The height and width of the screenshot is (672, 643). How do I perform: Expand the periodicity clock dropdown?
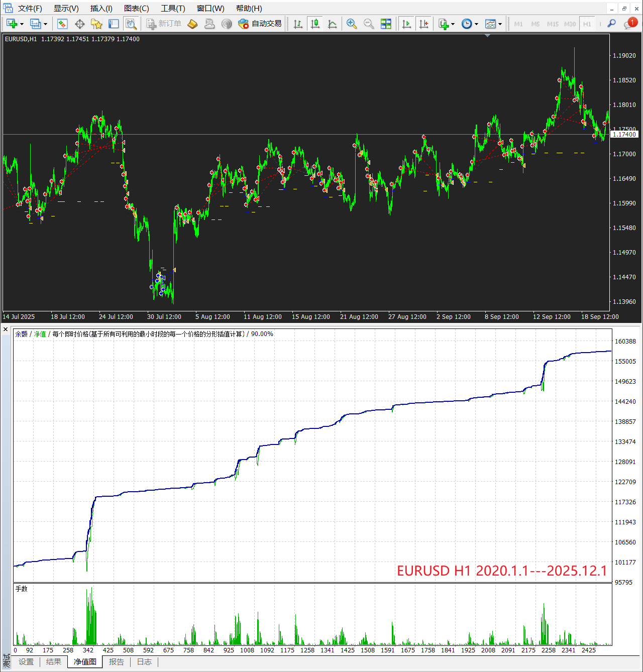coord(476,24)
